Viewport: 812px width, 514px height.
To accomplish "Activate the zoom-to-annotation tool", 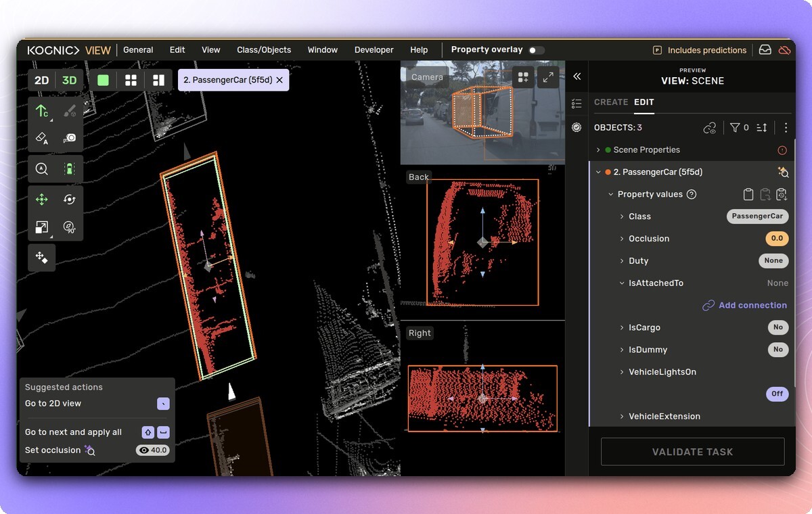I will 42,166.
